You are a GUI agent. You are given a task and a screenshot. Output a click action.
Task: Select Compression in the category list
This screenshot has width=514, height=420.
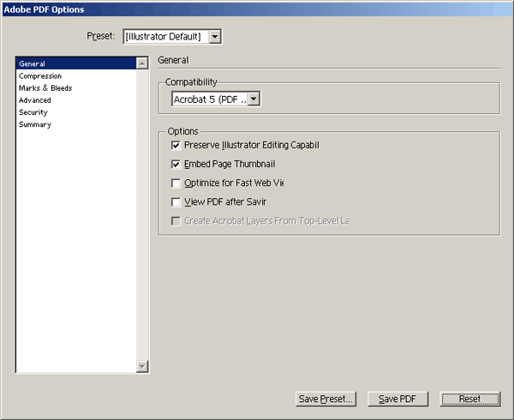[x=76, y=75]
